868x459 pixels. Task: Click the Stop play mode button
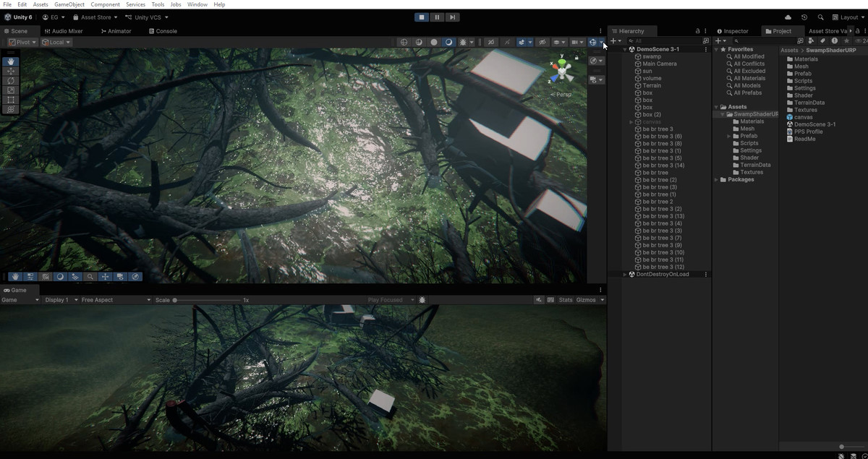coord(422,17)
